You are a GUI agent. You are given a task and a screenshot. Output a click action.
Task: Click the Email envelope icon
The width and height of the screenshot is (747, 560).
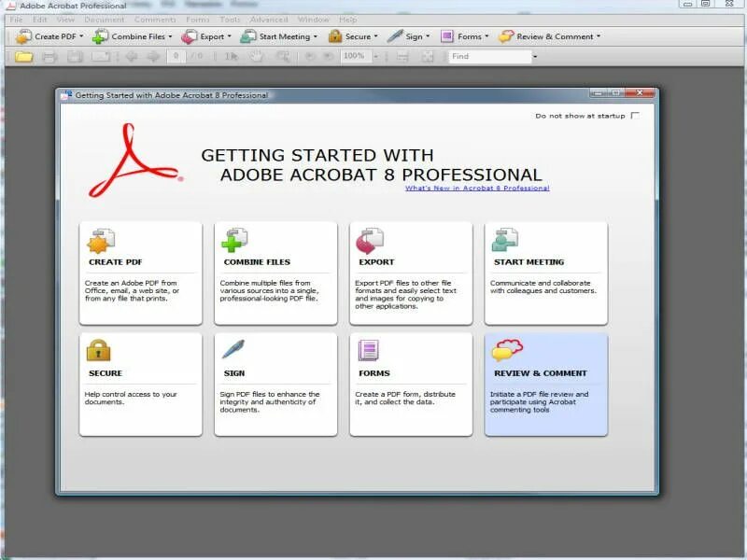101,57
